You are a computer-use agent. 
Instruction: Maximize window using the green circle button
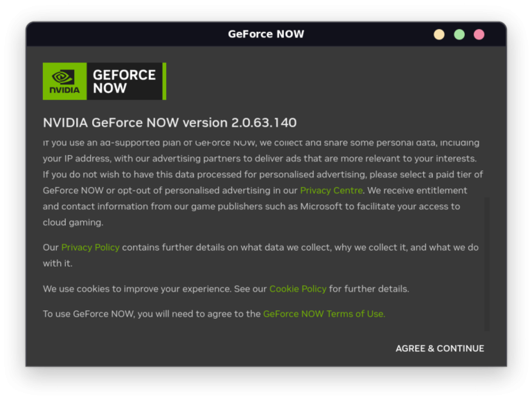point(459,35)
